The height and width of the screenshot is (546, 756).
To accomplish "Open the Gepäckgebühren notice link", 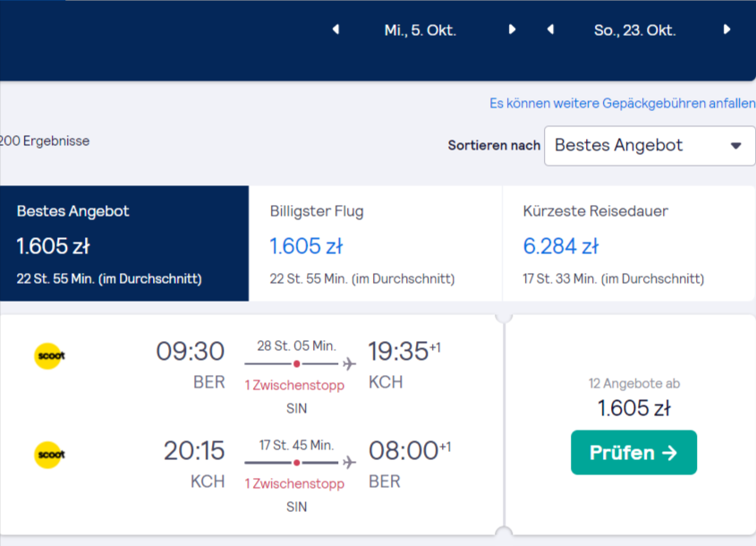I will tap(623, 103).
